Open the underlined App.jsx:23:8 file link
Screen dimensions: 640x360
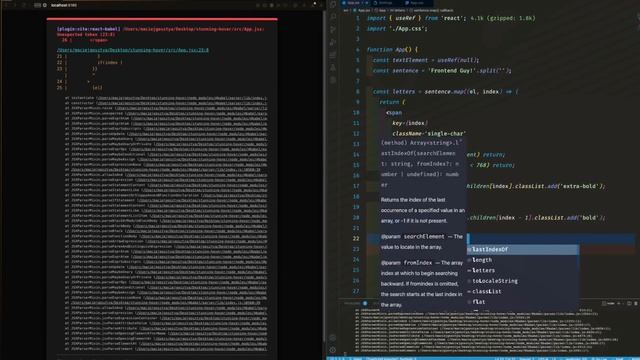(133, 50)
